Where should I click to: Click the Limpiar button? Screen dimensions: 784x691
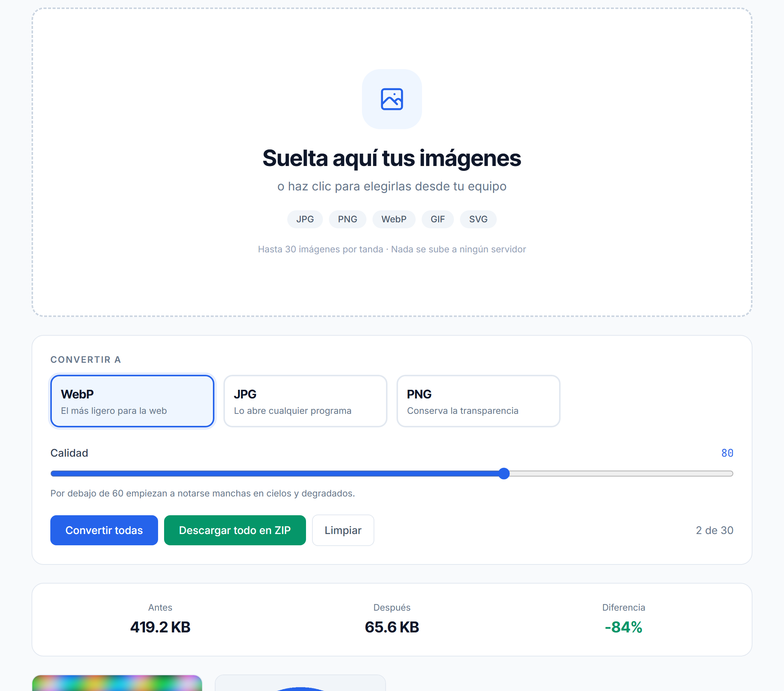tap(343, 530)
